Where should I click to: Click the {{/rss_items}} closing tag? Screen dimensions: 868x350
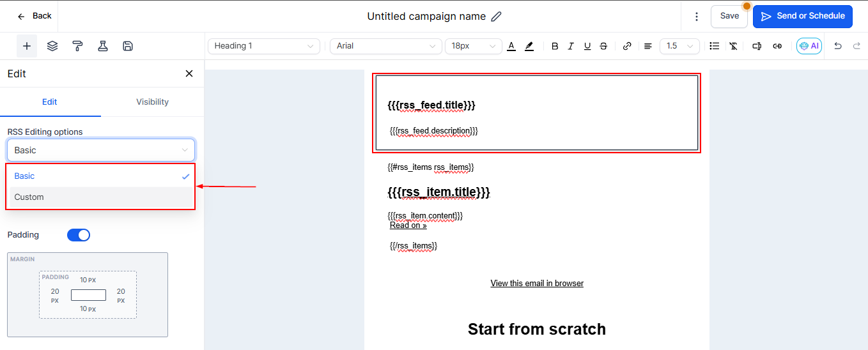coord(414,246)
